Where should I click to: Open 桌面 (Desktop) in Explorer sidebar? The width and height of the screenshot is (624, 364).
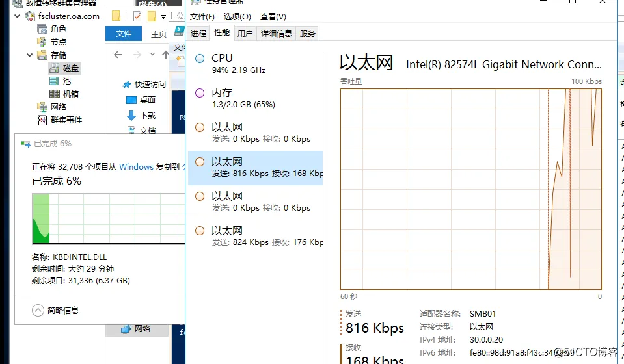click(141, 99)
